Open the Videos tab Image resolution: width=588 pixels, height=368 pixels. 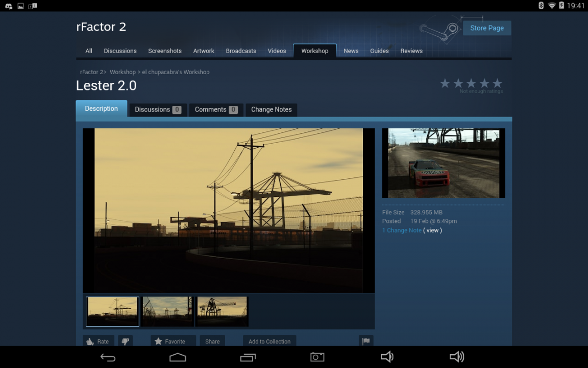click(277, 51)
